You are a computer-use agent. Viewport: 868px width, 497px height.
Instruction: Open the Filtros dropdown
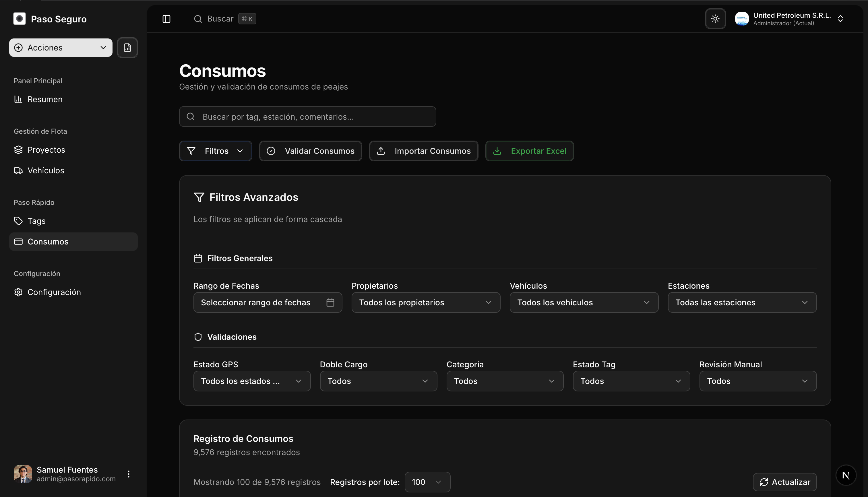216,151
